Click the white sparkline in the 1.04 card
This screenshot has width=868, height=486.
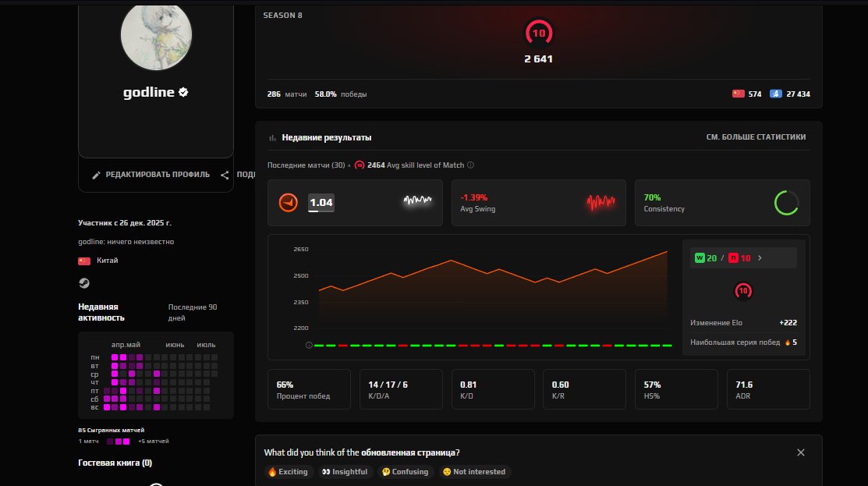click(417, 200)
